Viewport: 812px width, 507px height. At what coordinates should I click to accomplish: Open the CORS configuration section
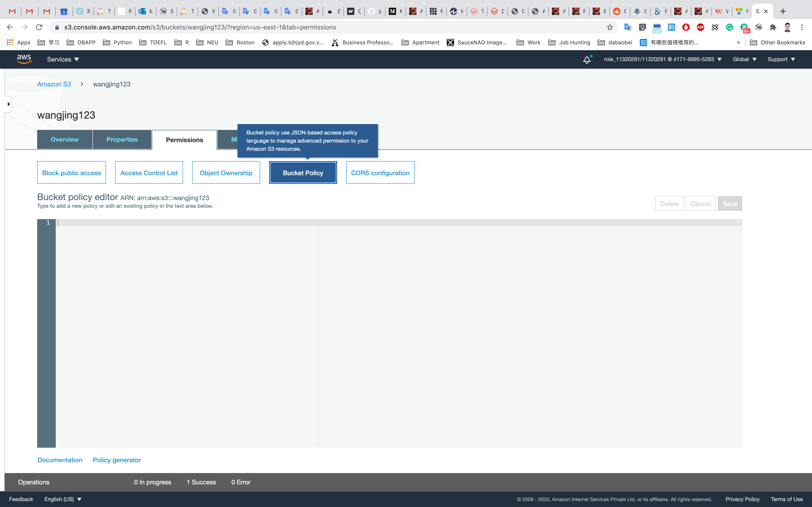pyautogui.click(x=380, y=173)
